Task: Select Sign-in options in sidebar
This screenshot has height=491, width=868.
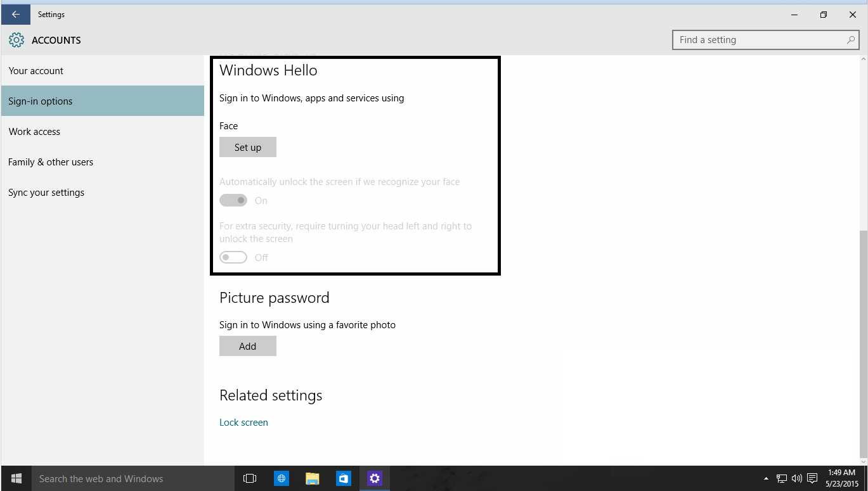Action: pyautogui.click(x=103, y=101)
